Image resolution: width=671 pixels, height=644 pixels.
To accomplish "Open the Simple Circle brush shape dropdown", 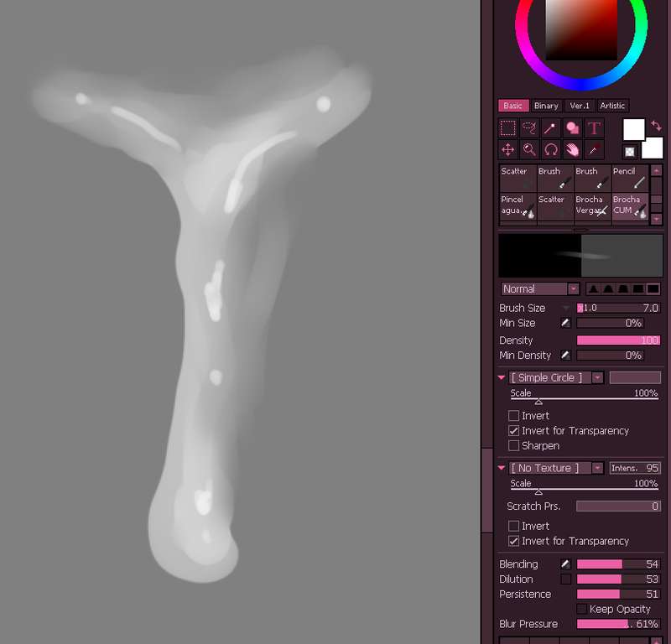I will [556, 377].
